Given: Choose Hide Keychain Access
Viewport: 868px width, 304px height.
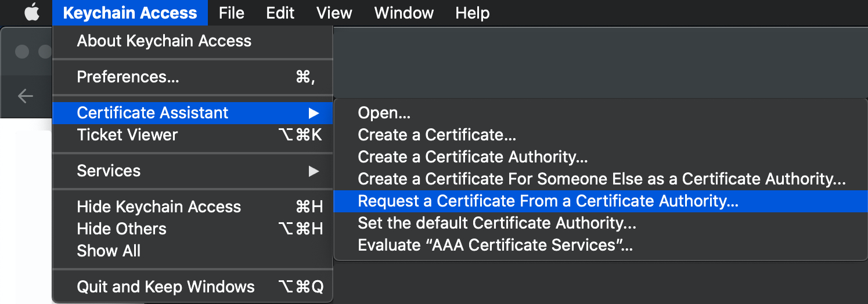Looking at the screenshot, I should coord(193,207).
